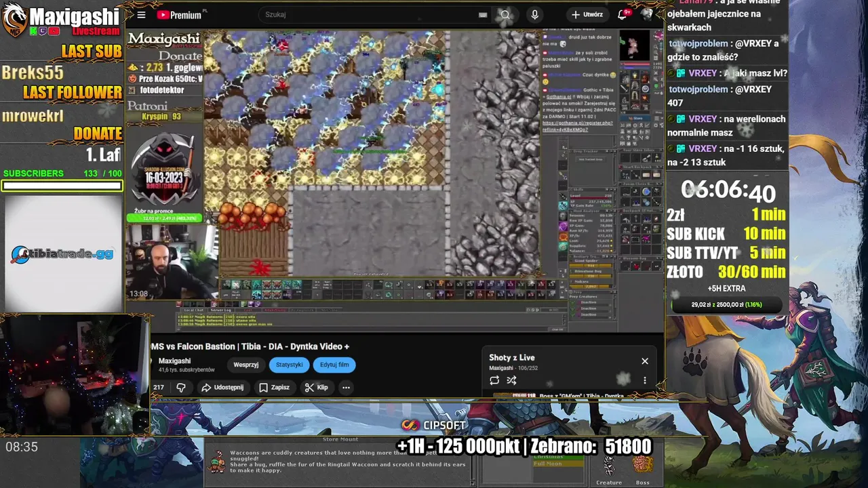Click the Creature tab in Tibia panel
The image size is (868, 488).
(x=609, y=483)
